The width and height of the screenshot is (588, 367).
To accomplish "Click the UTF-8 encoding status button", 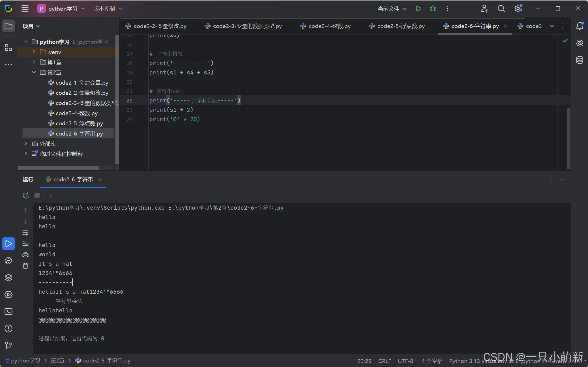I will tap(405, 361).
